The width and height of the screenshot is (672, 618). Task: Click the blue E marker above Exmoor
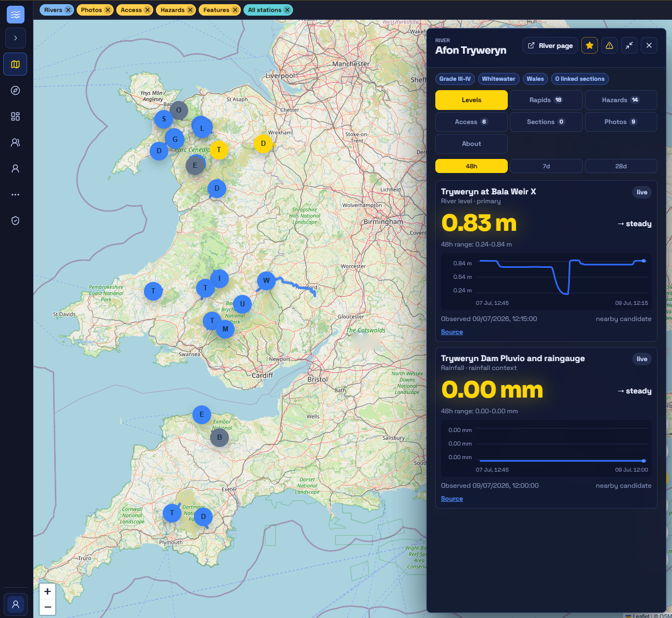coord(202,415)
